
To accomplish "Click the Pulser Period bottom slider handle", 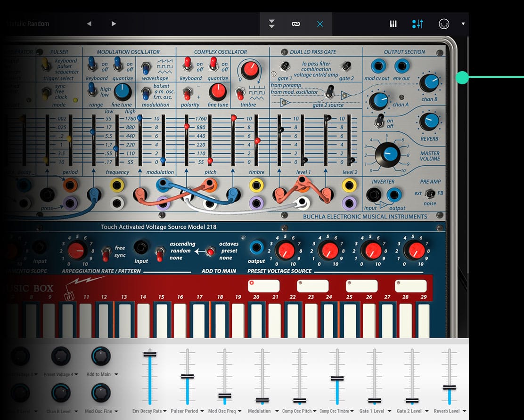I will (188, 376).
